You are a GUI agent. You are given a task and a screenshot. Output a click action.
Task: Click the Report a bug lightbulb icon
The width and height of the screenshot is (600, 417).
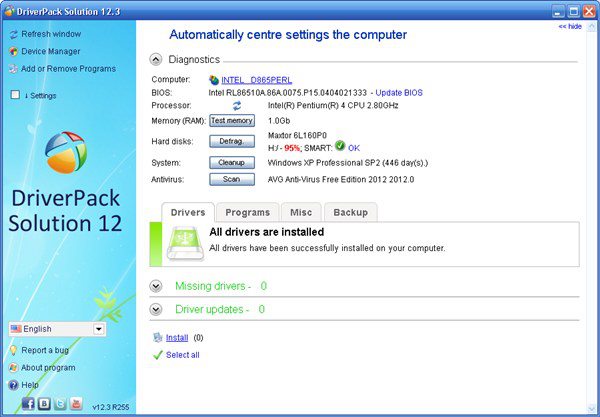pos(13,350)
